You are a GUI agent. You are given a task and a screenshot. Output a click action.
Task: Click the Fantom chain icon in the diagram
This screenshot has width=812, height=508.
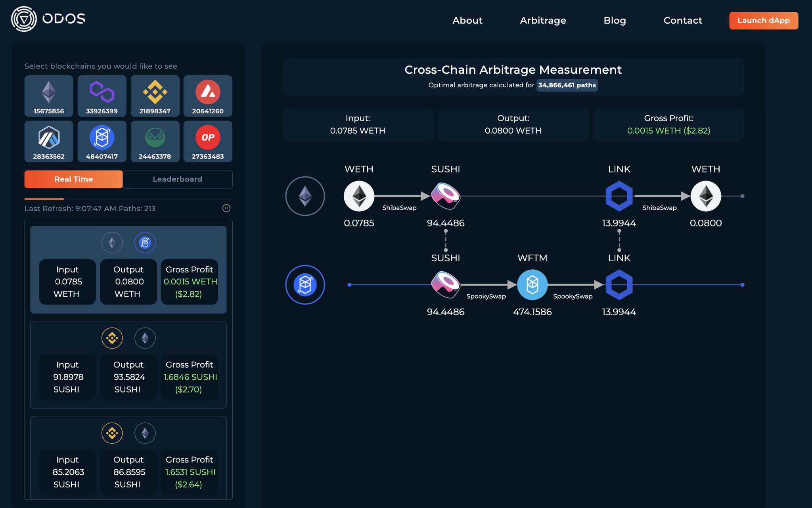click(x=305, y=285)
